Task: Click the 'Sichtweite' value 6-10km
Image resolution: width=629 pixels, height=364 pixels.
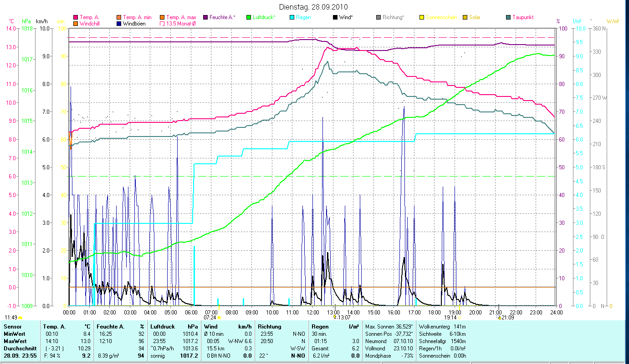Action: pos(457,334)
